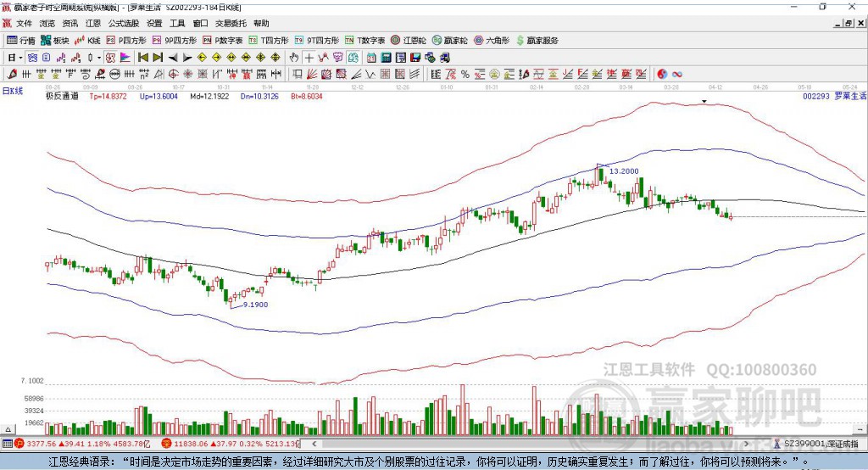This screenshot has height=470, width=868.
Task: Click the Md=12.1922 indicator value
Action: (x=209, y=96)
